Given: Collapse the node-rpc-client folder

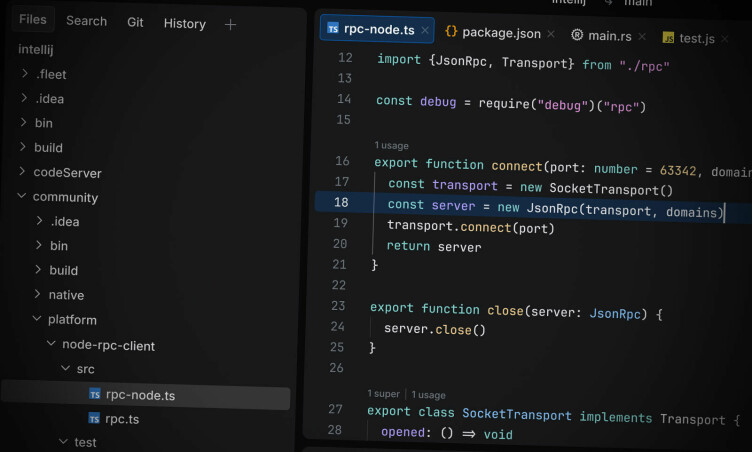Looking at the screenshot, I should pyautogui.click(x=51, y=344).
